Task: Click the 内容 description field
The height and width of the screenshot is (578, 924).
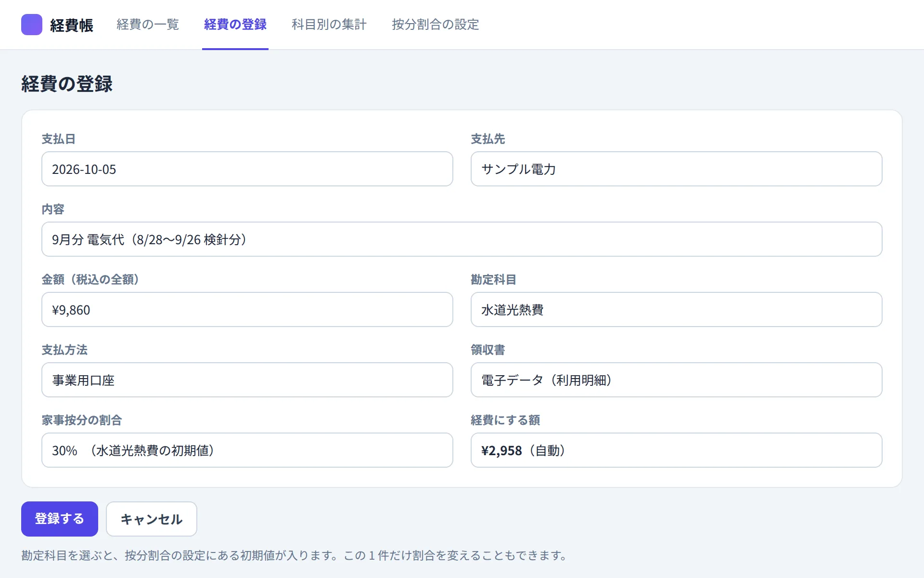Action: 462,239
